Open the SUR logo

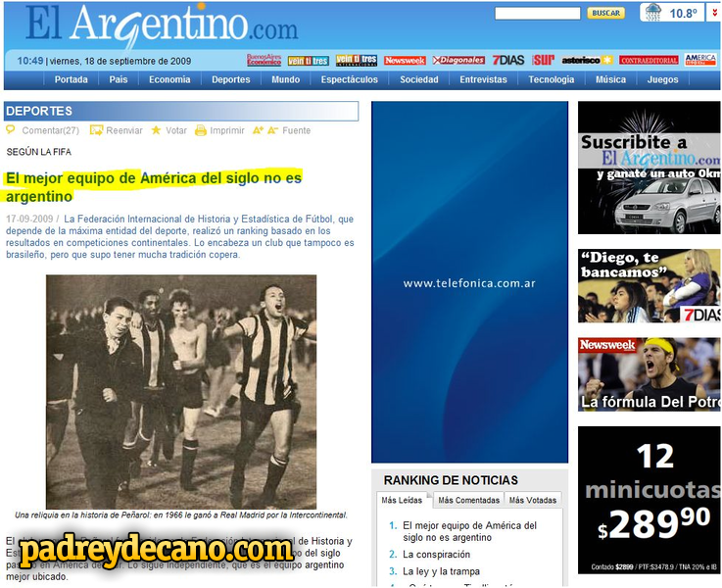[x=544, y=60]
